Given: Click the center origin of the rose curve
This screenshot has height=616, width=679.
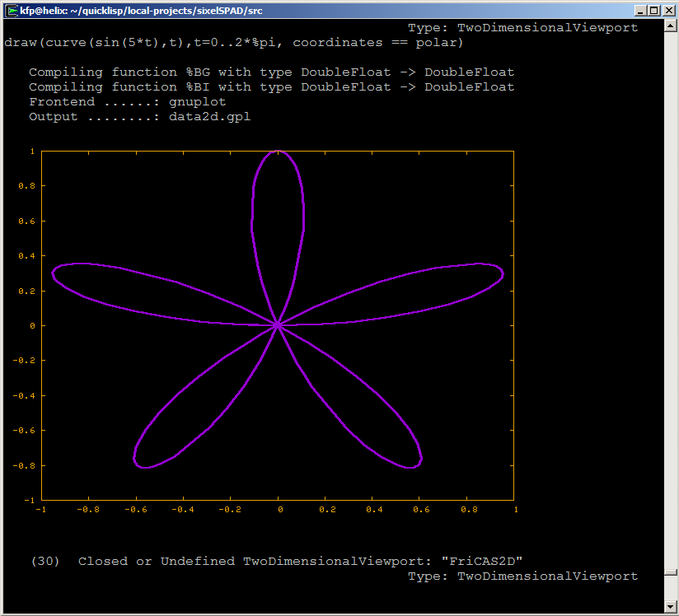Looking at the screenshot, I should point(278,325).
